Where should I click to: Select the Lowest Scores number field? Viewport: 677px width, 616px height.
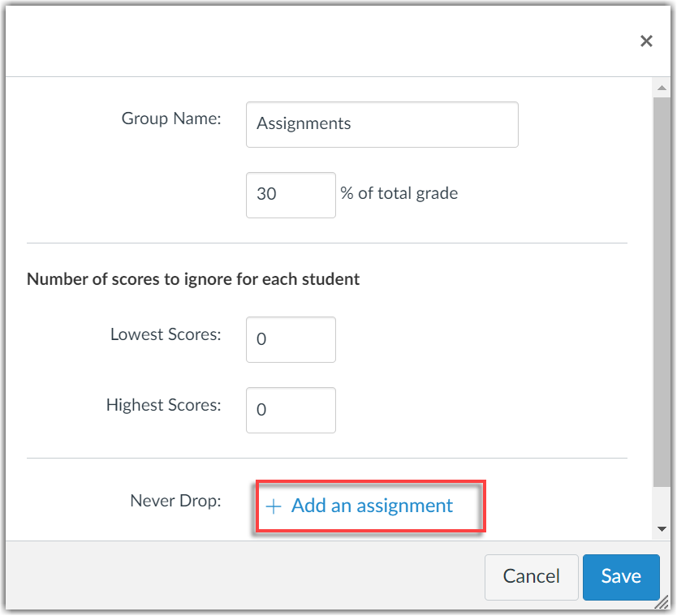291,339
